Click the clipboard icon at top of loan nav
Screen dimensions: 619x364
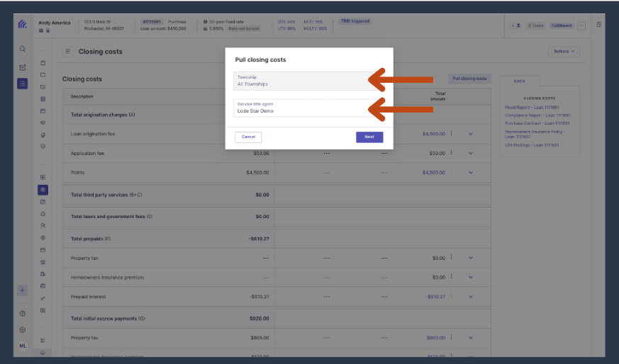click(43, 63)
